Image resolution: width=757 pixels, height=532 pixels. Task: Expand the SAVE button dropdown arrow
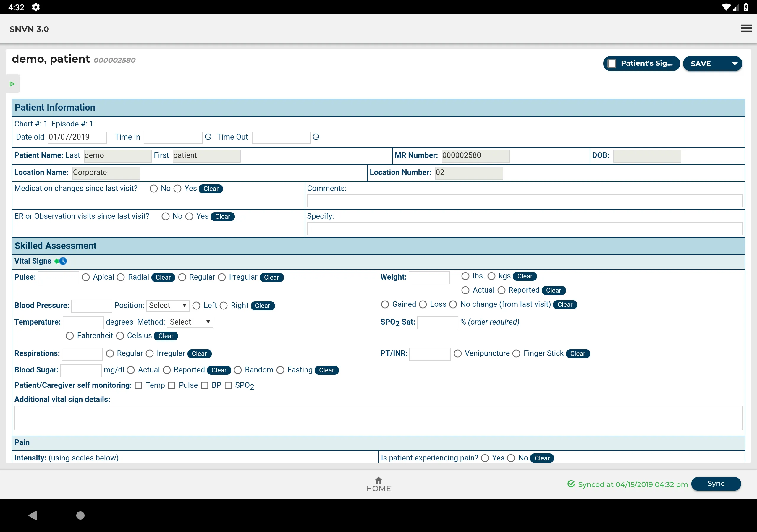click(x=735, y=63)
